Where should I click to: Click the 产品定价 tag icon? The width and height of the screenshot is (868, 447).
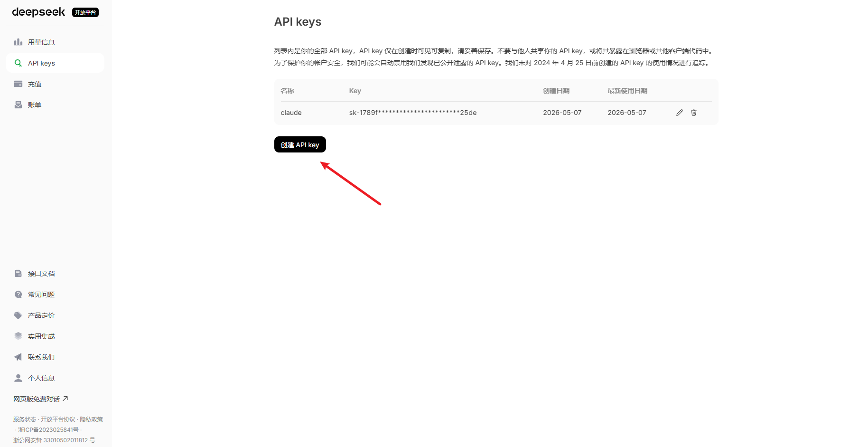pyautogui.click(x=18, y=315)
